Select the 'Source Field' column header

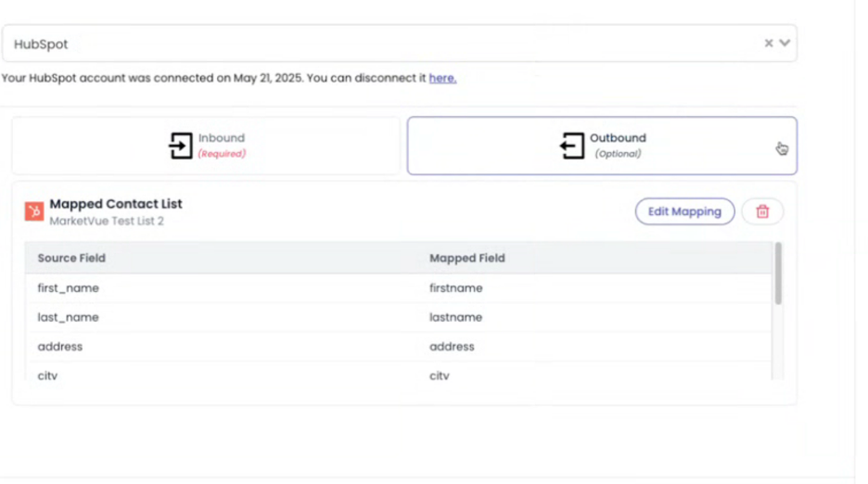(71, 258)
